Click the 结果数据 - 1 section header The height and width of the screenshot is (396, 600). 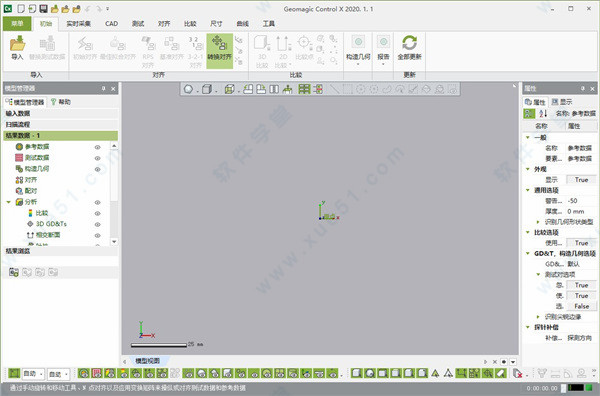coord(60,135)
